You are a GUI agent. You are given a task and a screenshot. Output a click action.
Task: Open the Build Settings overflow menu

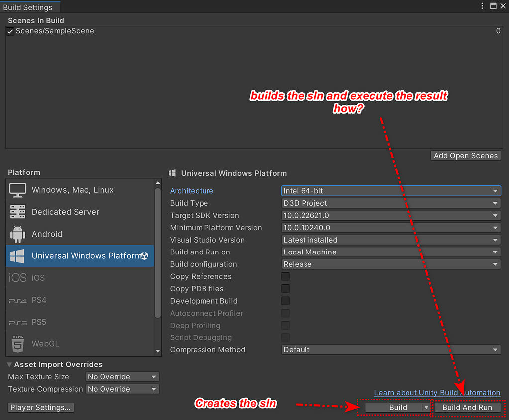482,6
